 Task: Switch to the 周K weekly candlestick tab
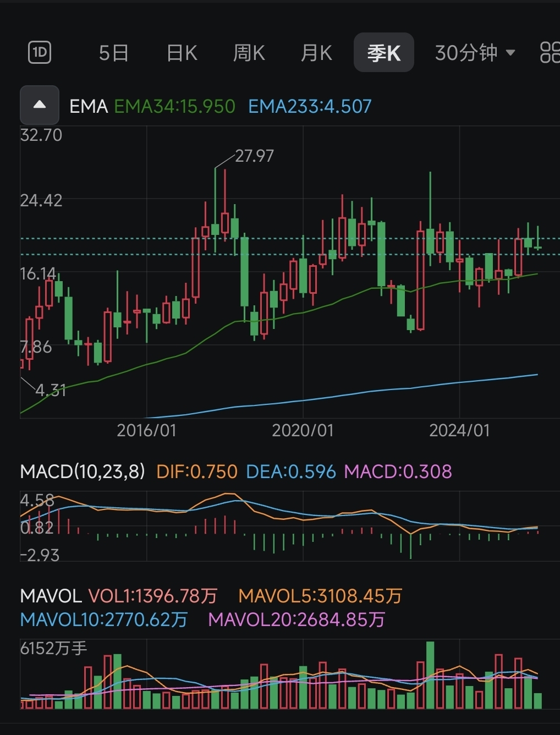(x=249, y=53)
